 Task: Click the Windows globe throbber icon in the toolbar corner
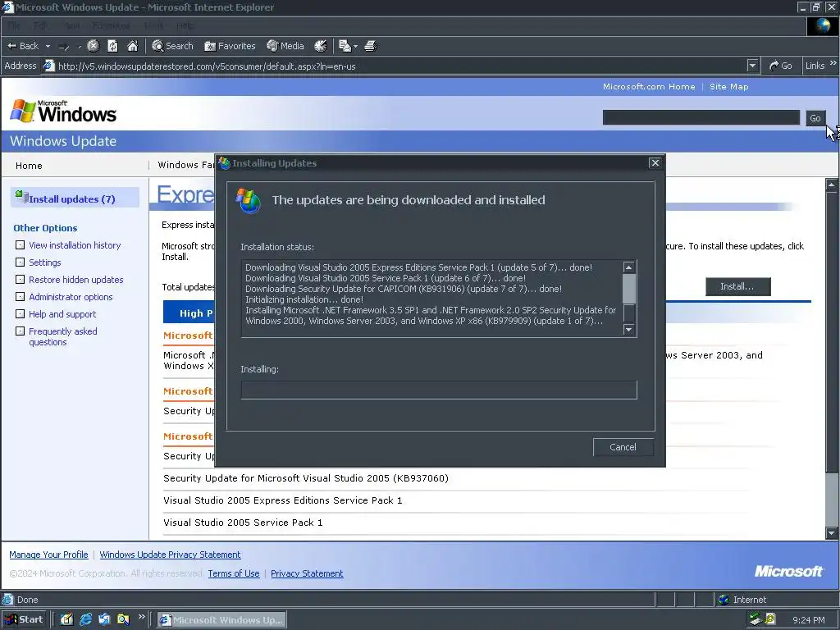[x=822, y=25]
